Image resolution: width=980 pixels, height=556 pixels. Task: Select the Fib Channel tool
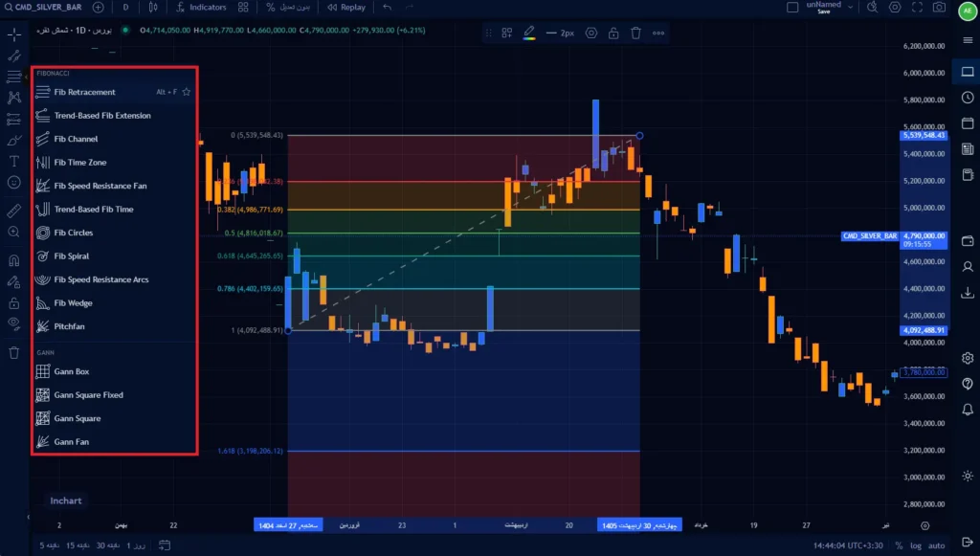point(114,139)
